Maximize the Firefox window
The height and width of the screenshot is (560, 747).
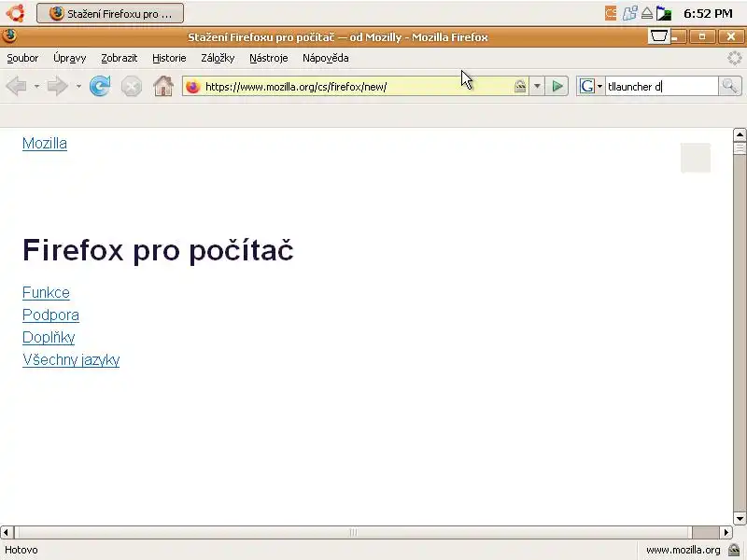[702, 36]
